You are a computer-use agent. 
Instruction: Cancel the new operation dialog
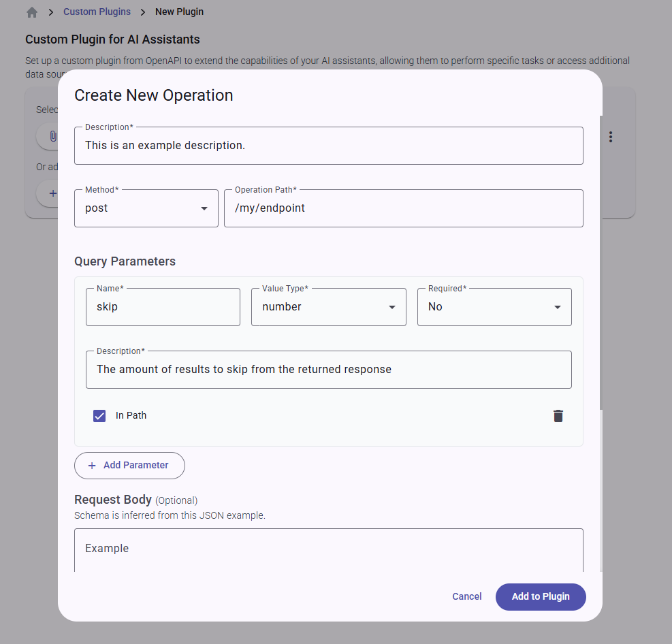point(467,597)
